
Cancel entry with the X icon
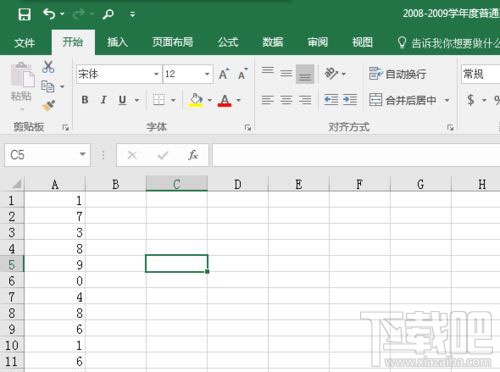pyautogui.click(x=132, y=155)
